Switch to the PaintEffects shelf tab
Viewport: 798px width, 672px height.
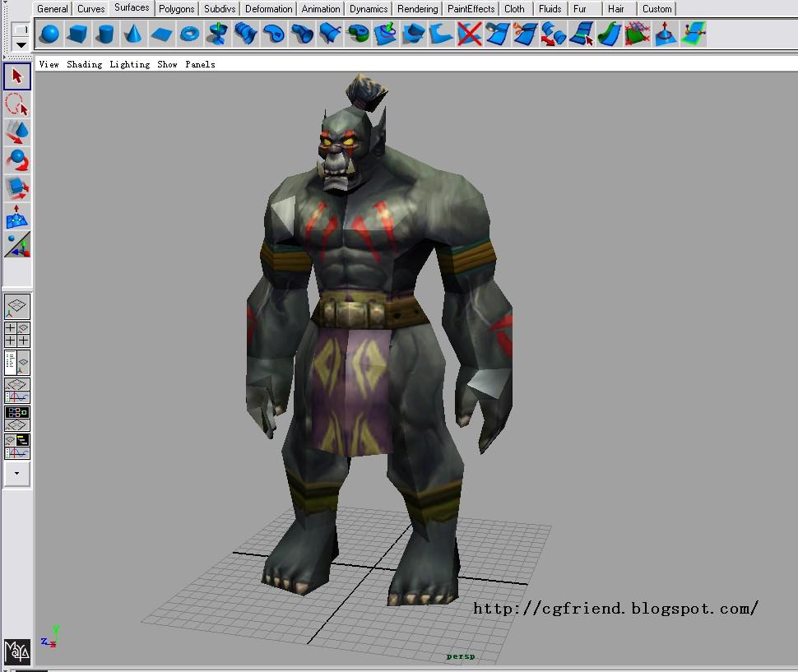coord(471,9)
